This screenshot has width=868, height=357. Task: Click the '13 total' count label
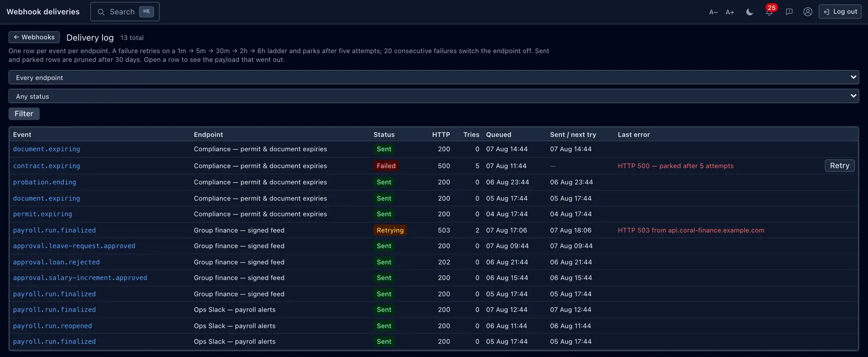(x=132, y=38)
